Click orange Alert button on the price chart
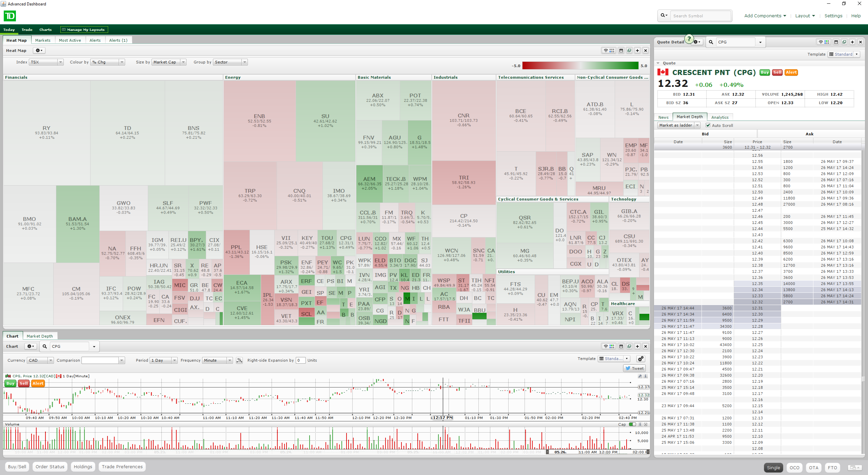The width and height of the screenshot is (868, 475). point(38,383)
